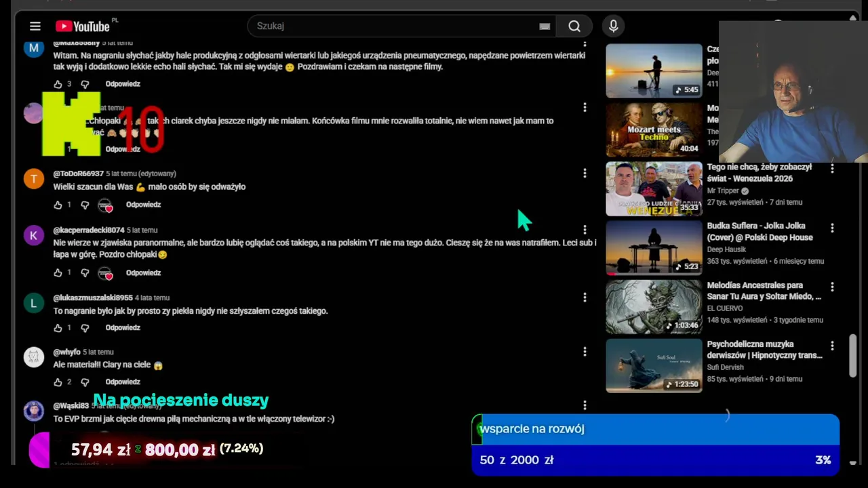Viewport: 868px width, 488px height.
Task: Click creator heart on @kacperradecki8074's comment
Action: (x=105, y=273)
